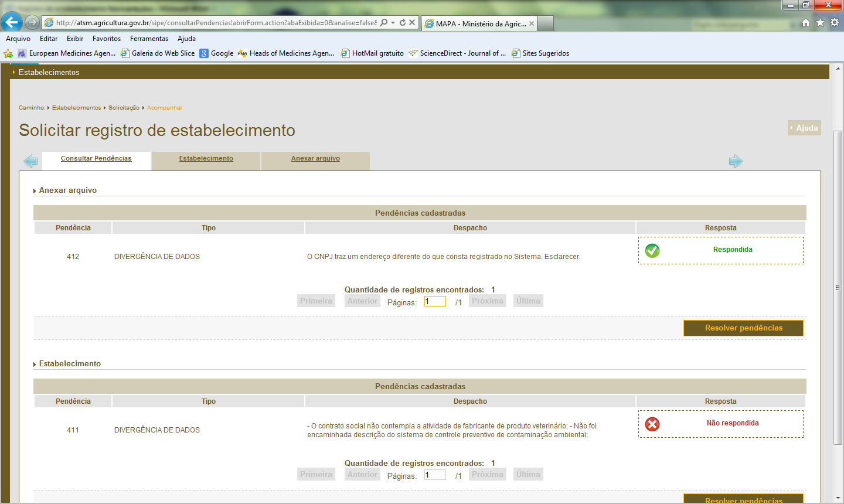Click the green check icon for pendência 412
The image size is (844, 504).
pos(652,251)
